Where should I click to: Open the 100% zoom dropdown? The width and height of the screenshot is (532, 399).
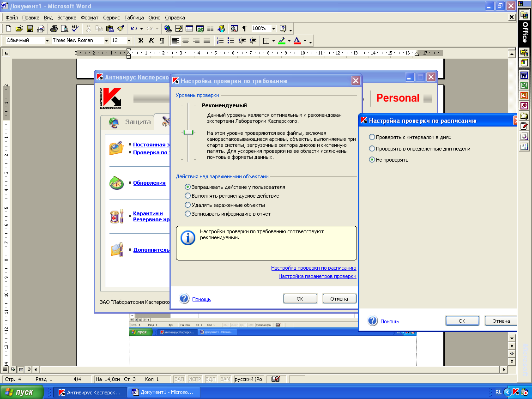[x=273, y=29]
